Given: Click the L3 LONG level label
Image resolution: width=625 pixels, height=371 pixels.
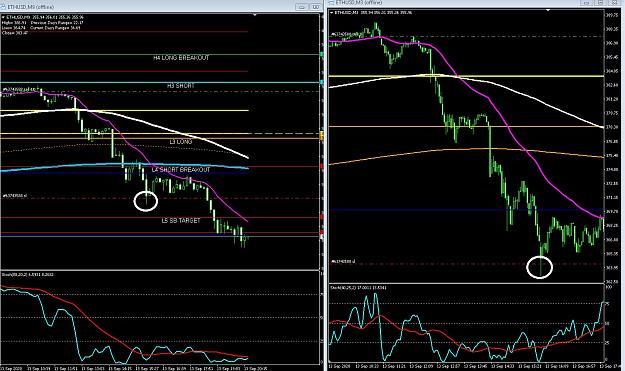Looking at the screenshot, I should (181, 142).
